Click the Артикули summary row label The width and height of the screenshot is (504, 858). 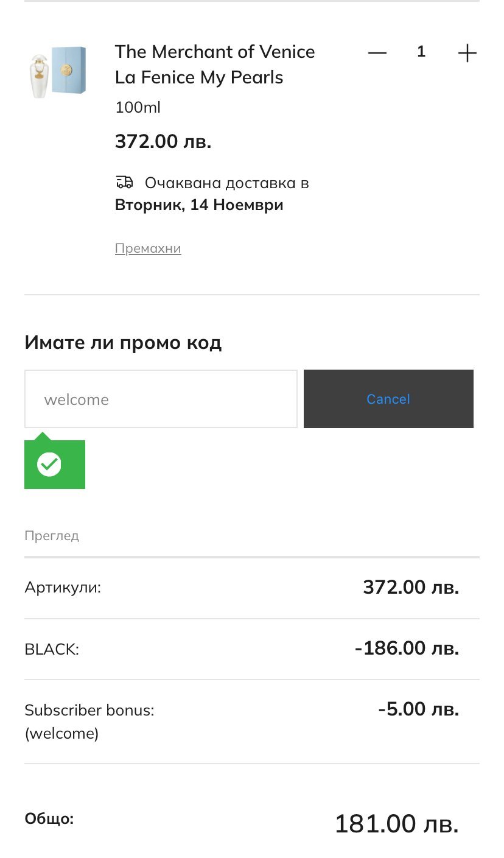pos(63,588)
